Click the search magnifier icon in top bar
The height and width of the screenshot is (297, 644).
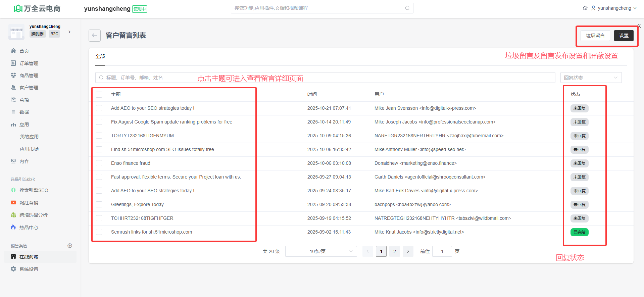point(407,8)
